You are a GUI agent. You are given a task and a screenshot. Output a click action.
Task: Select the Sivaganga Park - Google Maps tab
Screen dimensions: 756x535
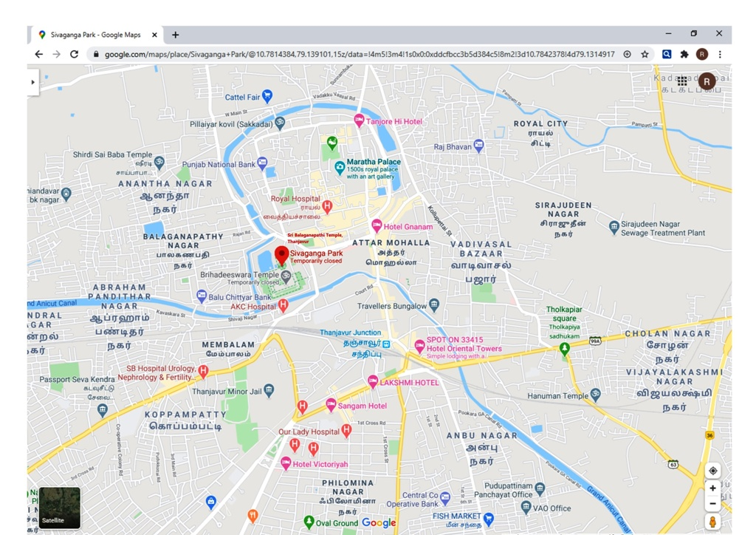click(x=94, y=35)
